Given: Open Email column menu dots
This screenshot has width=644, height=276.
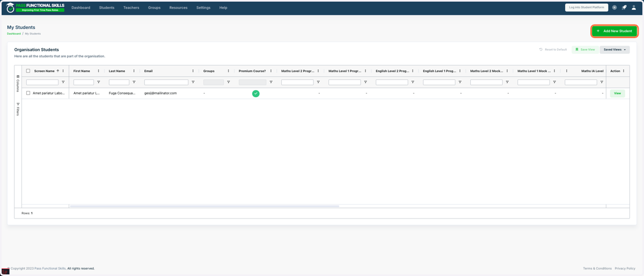Looking at the screenshot, I should point(193,71).
